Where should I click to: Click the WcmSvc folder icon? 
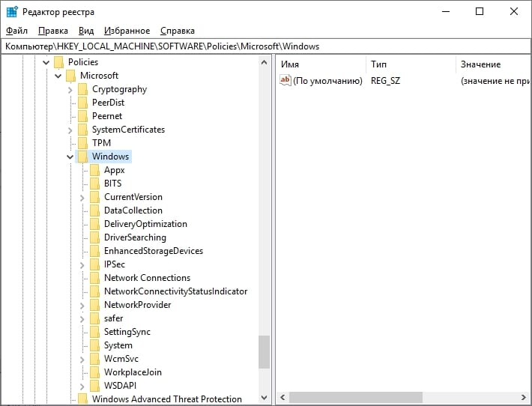[94, 359]
